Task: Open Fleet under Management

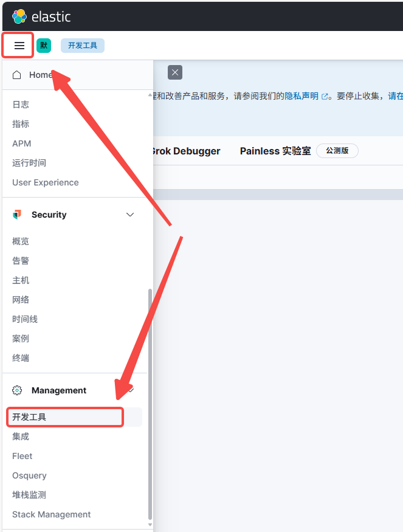Action: pyautogui.click(x=22, y=456)
